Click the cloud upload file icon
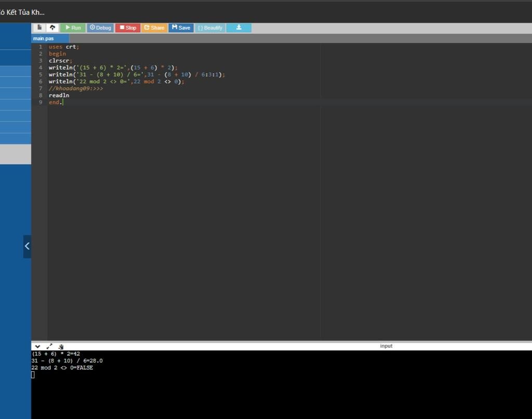The width and height of the screenshot is (532, 419). coord(52,28)
